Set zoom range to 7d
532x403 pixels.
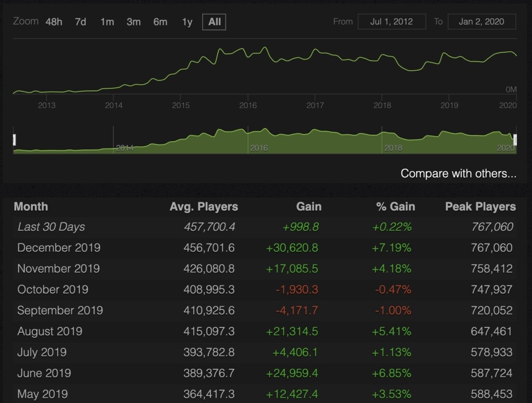coord(81,22)
